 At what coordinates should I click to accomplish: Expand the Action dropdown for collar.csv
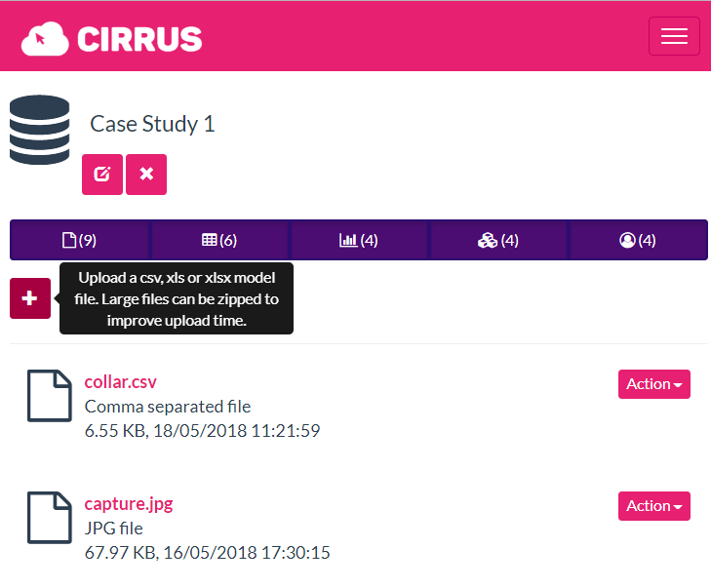pyautogui.click(x=653, y=384)
